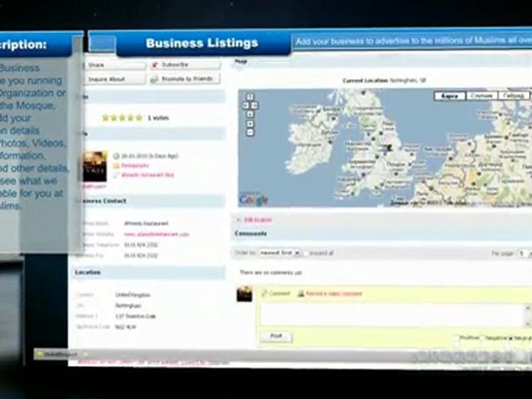532x399 pixels.
Task: Click 'There are no comments yet' text
Action: click(x=271, y=273)
